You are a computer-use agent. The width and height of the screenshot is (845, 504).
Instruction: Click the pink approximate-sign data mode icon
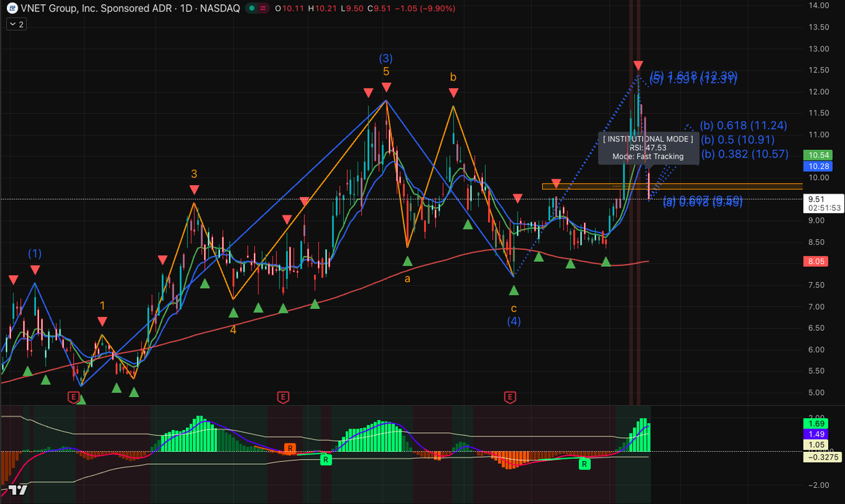(x=263, y=8)
